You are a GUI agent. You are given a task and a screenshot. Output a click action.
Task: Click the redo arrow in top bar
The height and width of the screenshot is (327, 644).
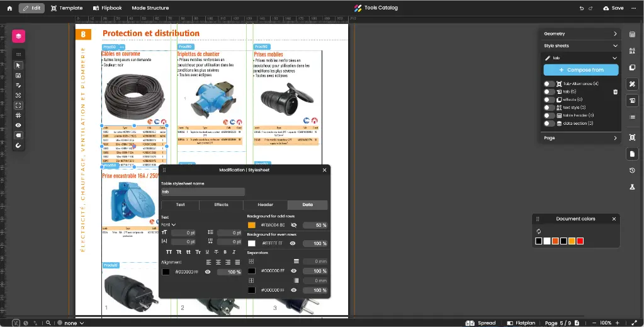(x=590, y=8)
